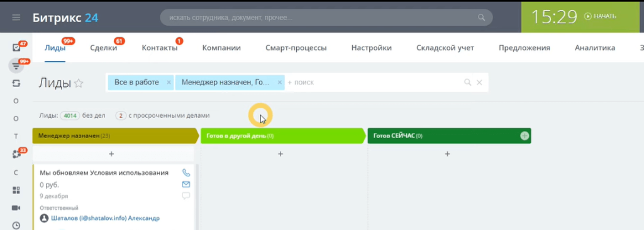Click the global search magnifier icon
The height and width of the screenshot is (230, 644).
(481, 18)
